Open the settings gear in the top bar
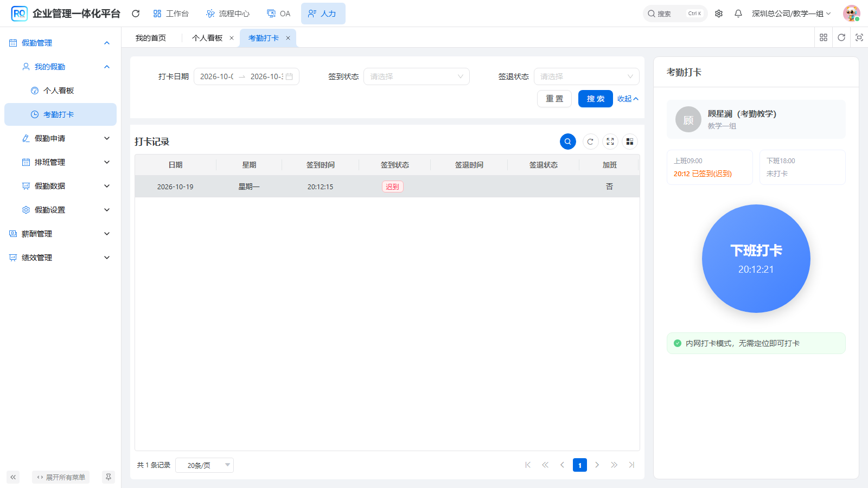 (x=719, y=14)
